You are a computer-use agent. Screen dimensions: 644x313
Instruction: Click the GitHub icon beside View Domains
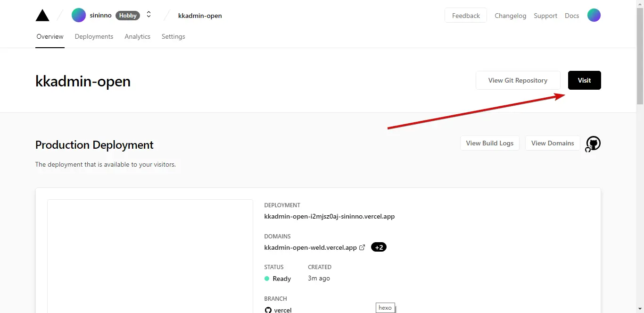point(594,144)
